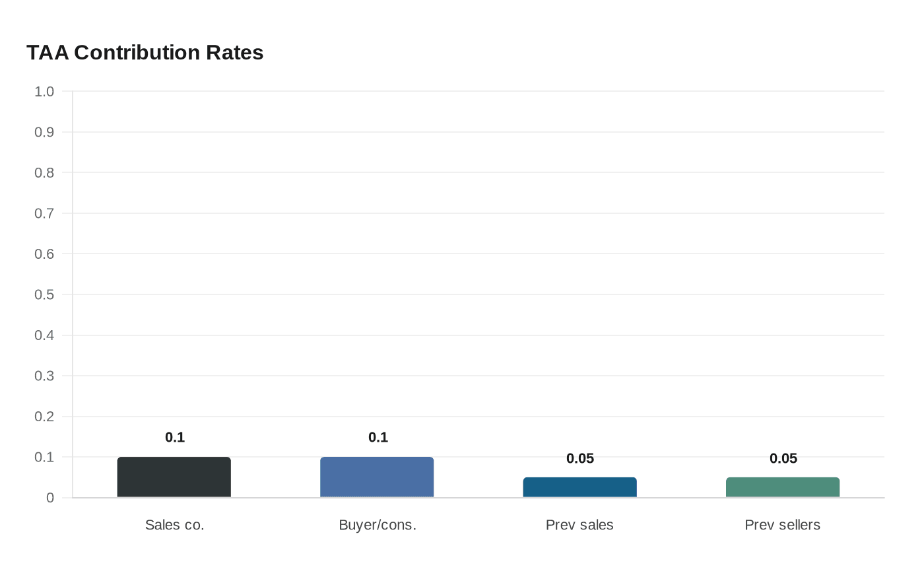Select the 0.1 label above Buyer/cons.
Viewport: 924px width, 581px height.
tap(378, 437)
